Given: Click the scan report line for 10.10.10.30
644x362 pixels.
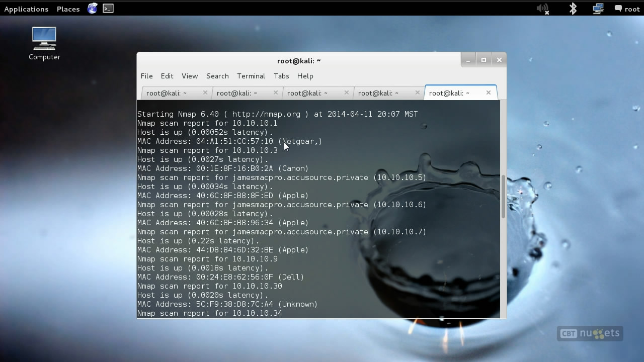Looking at the screenshot, I should (x=210, y=286).
